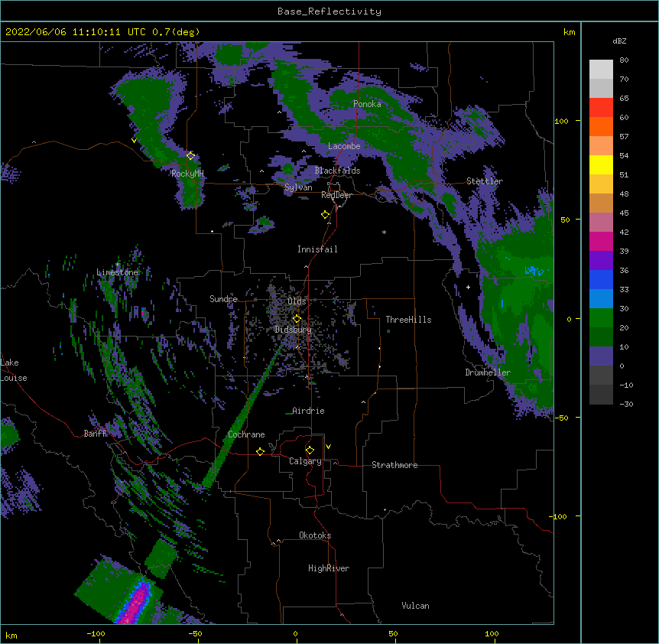Click the 57 value in the dBZ legend
The width and height of the screenshot is (659, 644).
click(x=624, y=136)
